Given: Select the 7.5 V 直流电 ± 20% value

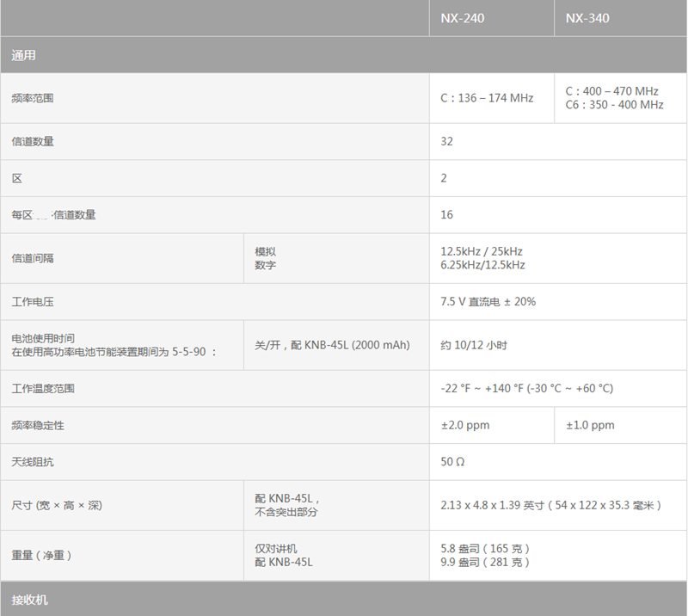Looking at the screenshot, I should [488, 302].
